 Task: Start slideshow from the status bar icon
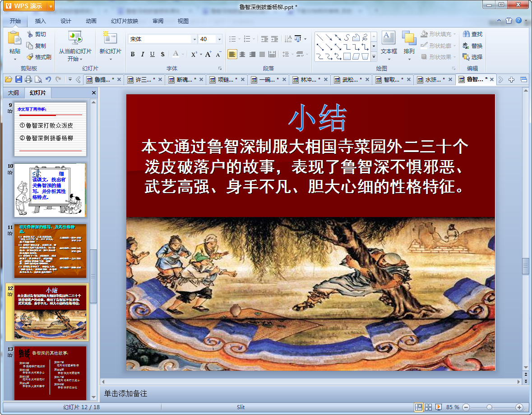coord(438,407)
